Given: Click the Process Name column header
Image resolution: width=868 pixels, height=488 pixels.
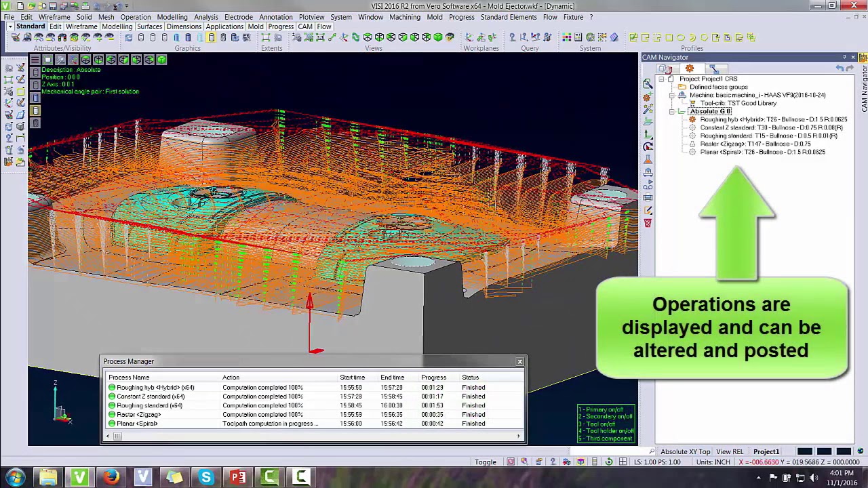Looking at the screenshot, I should (x=129, y=378).
